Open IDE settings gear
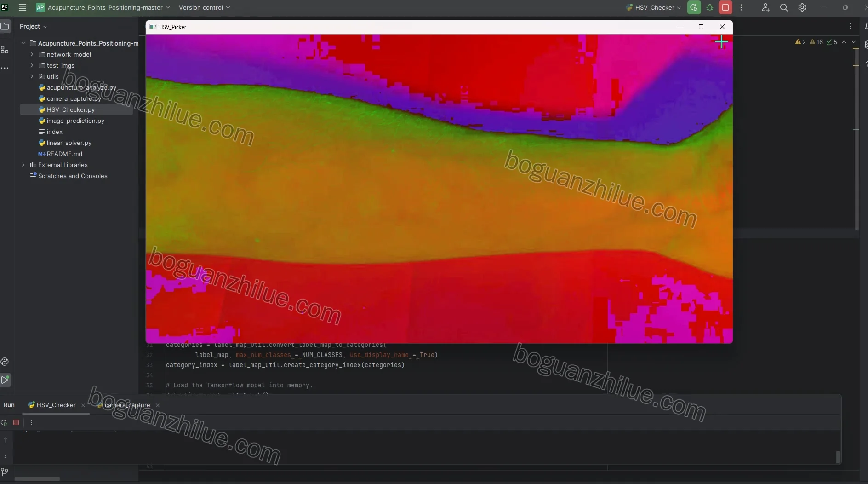Image resolution: width=868 pixels, height=484 pixels. coord(802,7)
